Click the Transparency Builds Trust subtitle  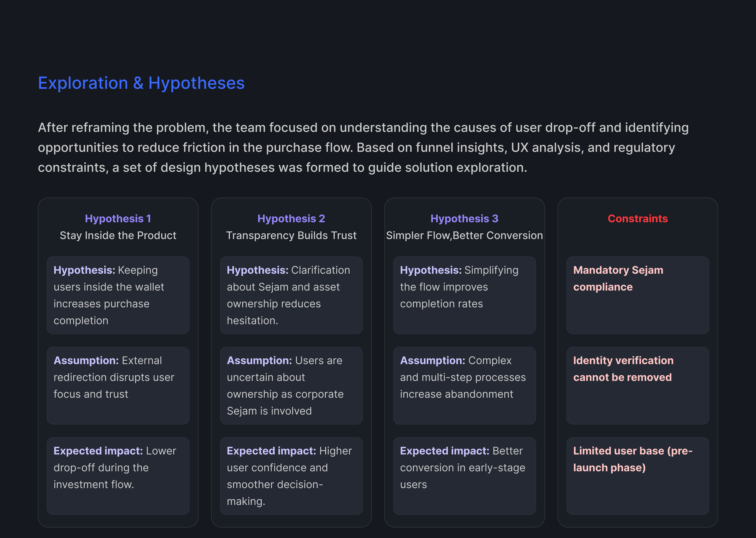291,236
